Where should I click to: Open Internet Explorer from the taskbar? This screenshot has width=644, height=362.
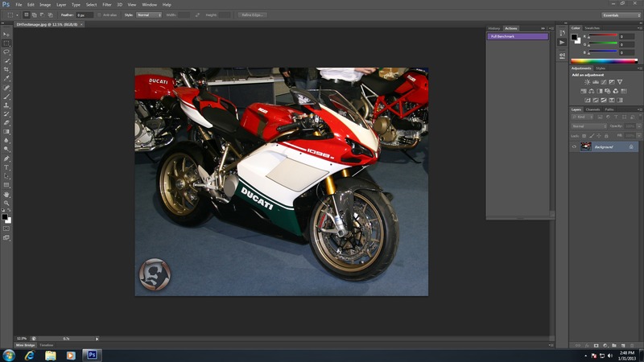point(30,354)
